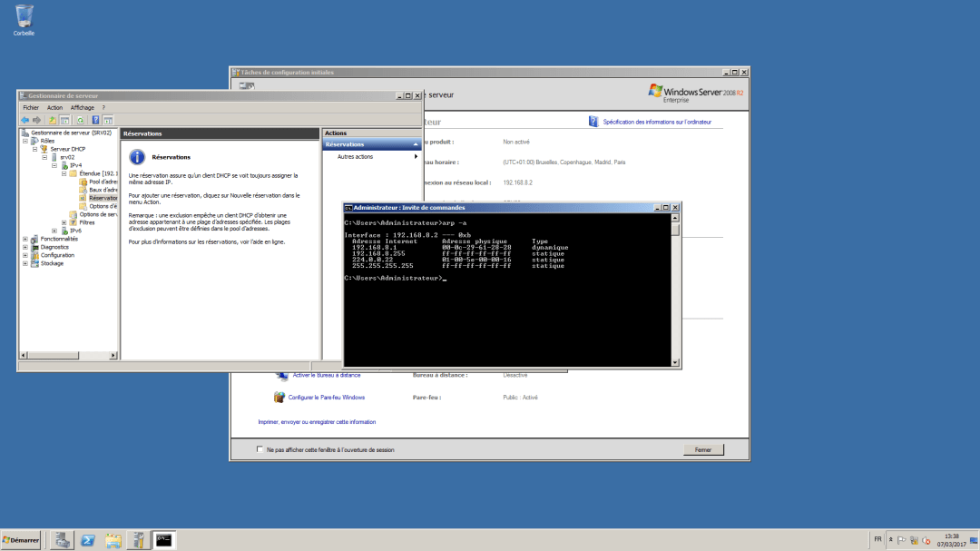Click the Forward navigation arrow toolbar icon
Image resolution: width=980 pixels, height=551 pixels.
point(36,120)
